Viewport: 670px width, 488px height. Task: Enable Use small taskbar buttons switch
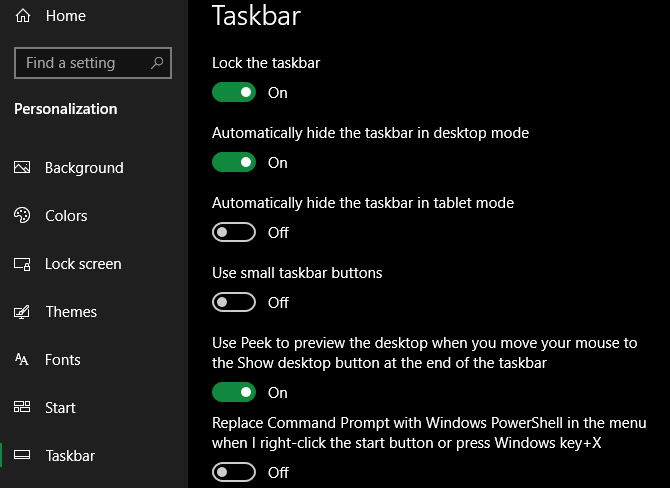click(234, 303)
